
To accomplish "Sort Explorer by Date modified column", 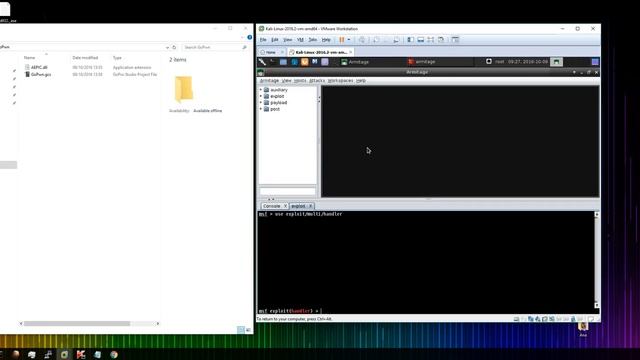I will tap(85, 58).
